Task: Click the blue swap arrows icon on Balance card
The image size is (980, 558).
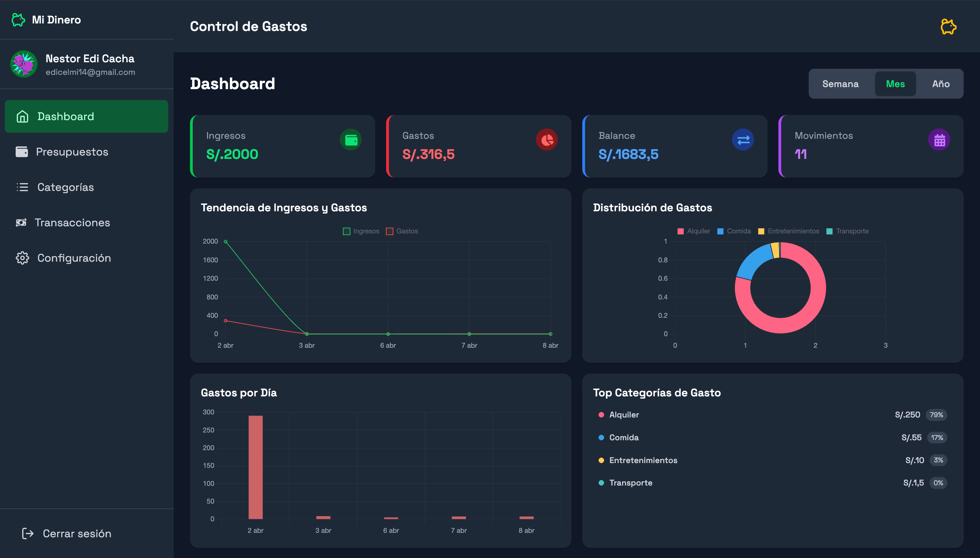Action: [x=743, y=140]
